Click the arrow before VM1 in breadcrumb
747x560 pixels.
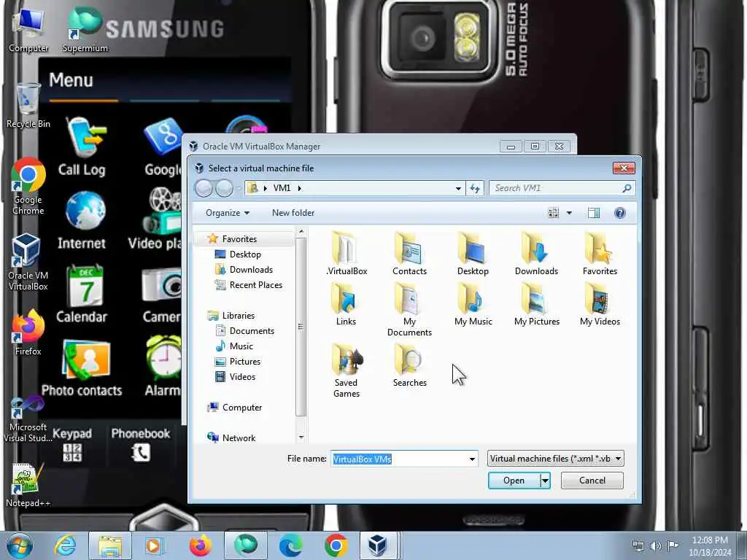pos(265,188)
